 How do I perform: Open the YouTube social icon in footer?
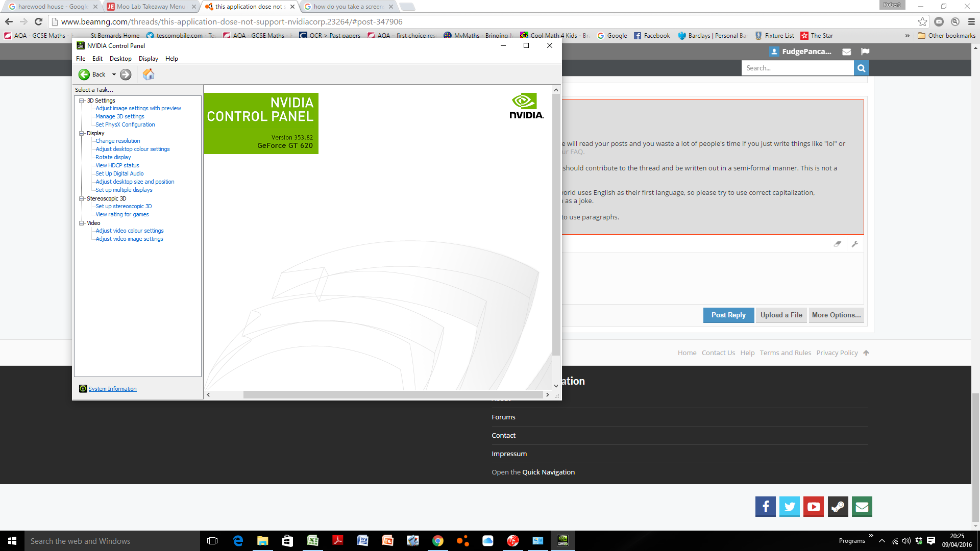(x=814, y=507)
